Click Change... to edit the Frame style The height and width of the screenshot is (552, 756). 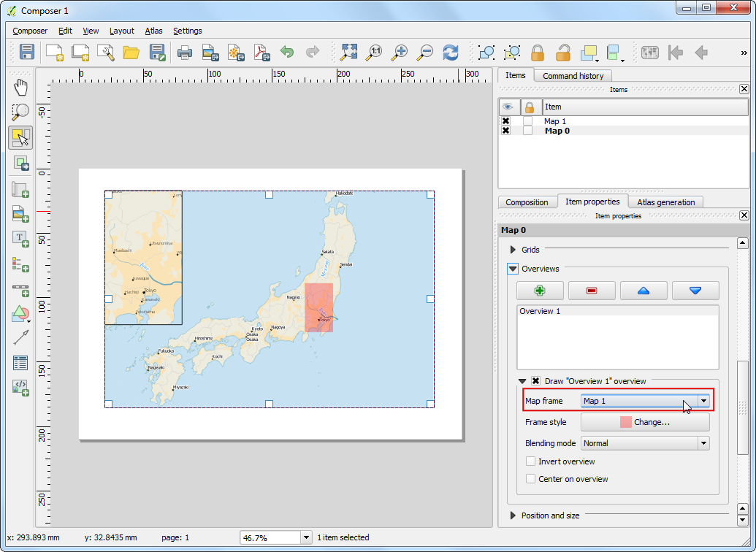pos(645,422)
